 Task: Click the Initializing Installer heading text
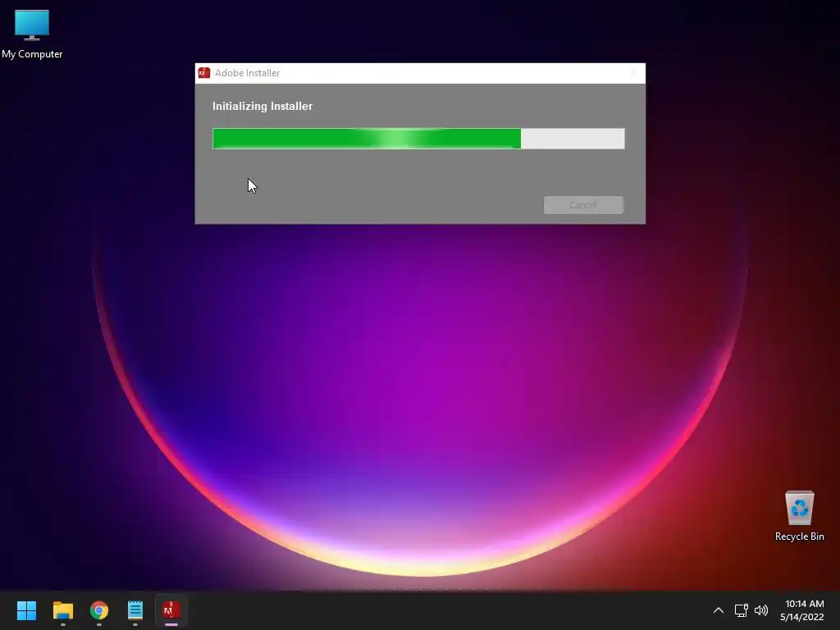262,106
